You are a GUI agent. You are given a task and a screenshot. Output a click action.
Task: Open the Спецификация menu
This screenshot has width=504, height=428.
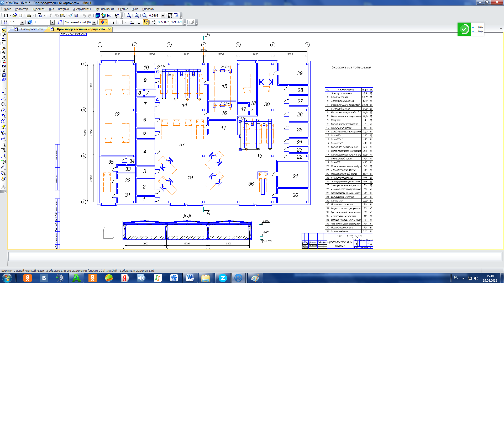pos(104,9)
